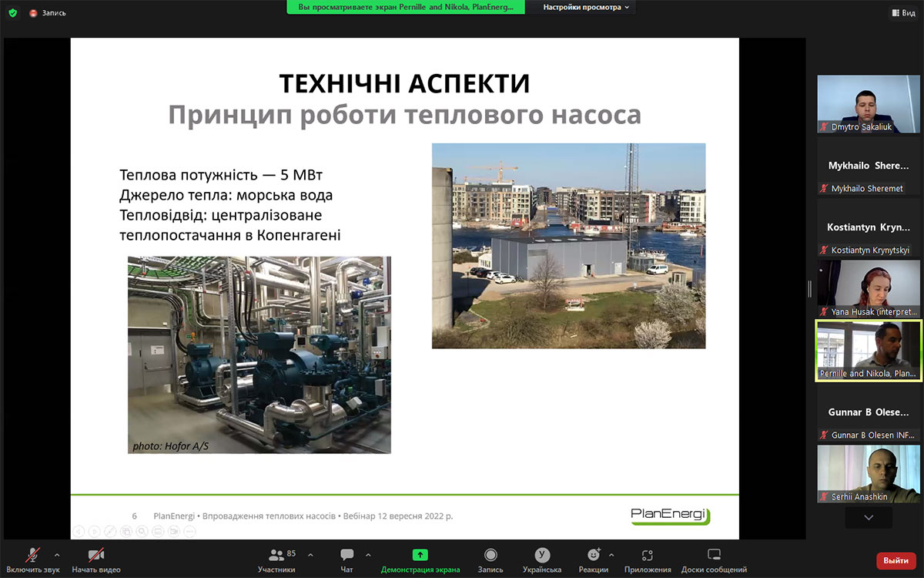Click the green encryption shield icon
This screenshot has width=924, height=578.
pyautogui.click(x=12, y=13)
